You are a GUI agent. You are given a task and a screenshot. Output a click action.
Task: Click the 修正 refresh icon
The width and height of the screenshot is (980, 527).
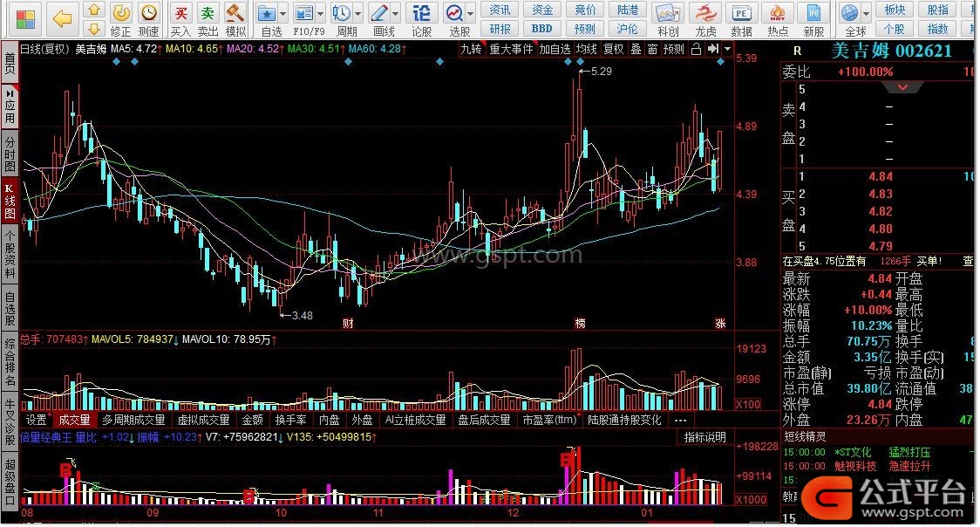pyautogui.click(x=120, y=12)
